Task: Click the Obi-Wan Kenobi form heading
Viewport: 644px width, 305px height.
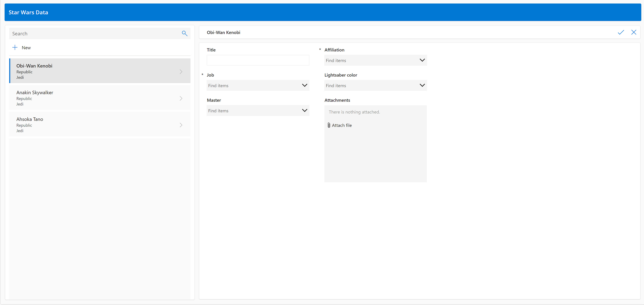Action: tap(224, 32)
